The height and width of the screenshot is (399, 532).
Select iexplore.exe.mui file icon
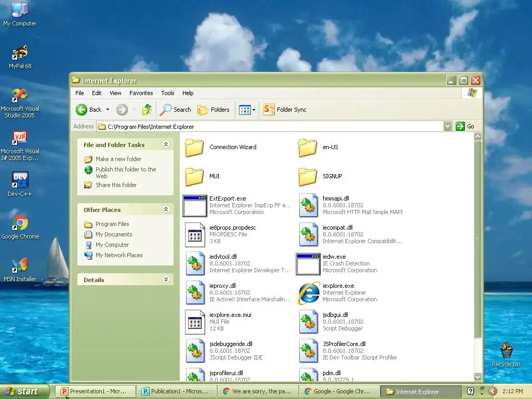195,322
